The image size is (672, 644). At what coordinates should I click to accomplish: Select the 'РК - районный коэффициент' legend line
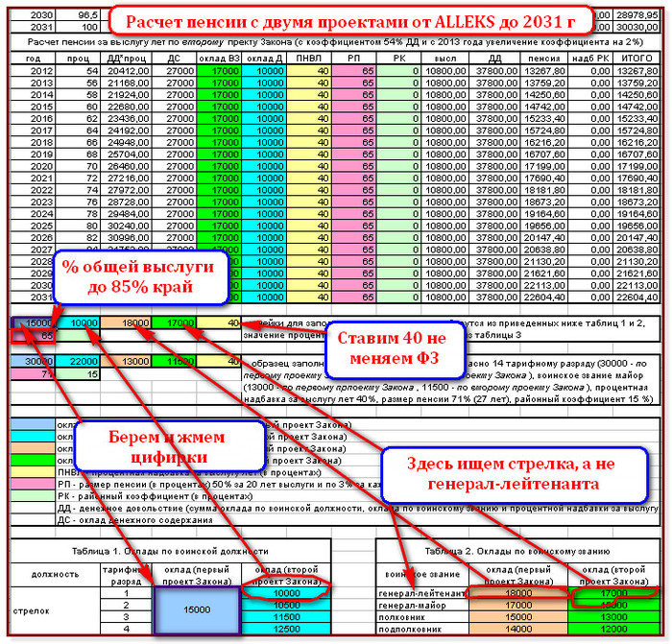pos(155,496)
